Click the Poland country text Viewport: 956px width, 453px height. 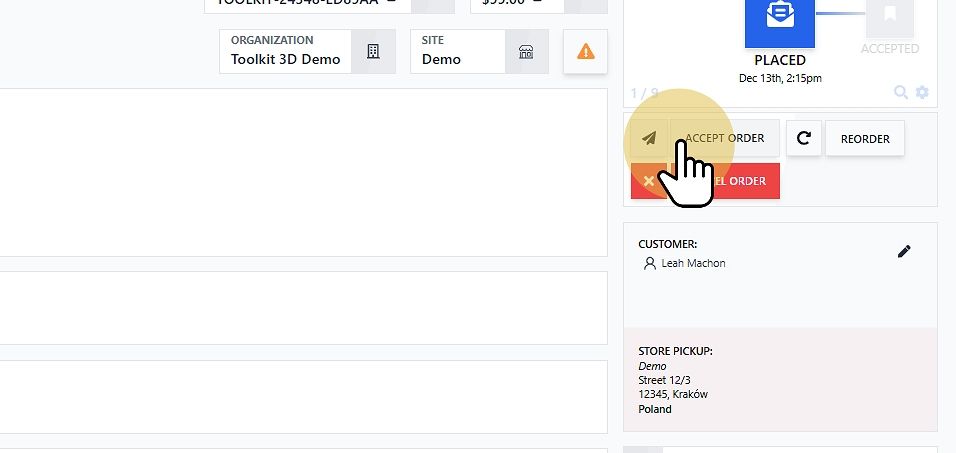point(655,409)
